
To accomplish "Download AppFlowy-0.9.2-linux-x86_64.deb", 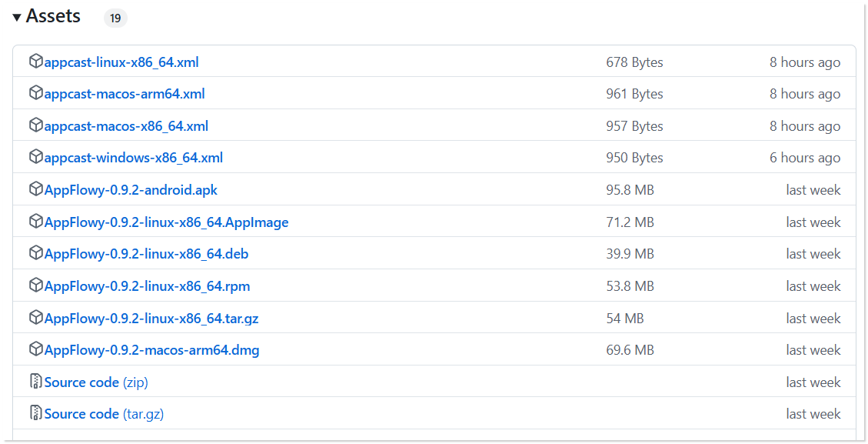I will tap(146, 254).
